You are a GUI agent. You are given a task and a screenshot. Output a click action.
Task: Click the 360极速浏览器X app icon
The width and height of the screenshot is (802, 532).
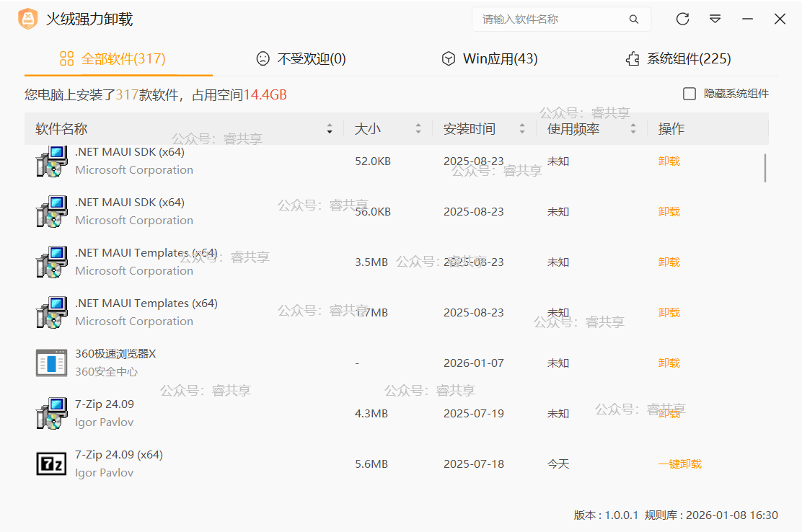[51, 363]
